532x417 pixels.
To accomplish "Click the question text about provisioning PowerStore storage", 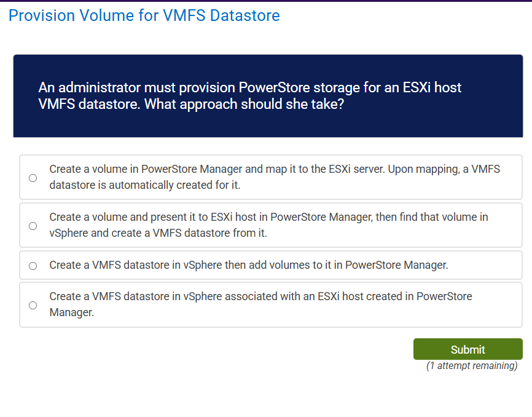I will [249, 96].
